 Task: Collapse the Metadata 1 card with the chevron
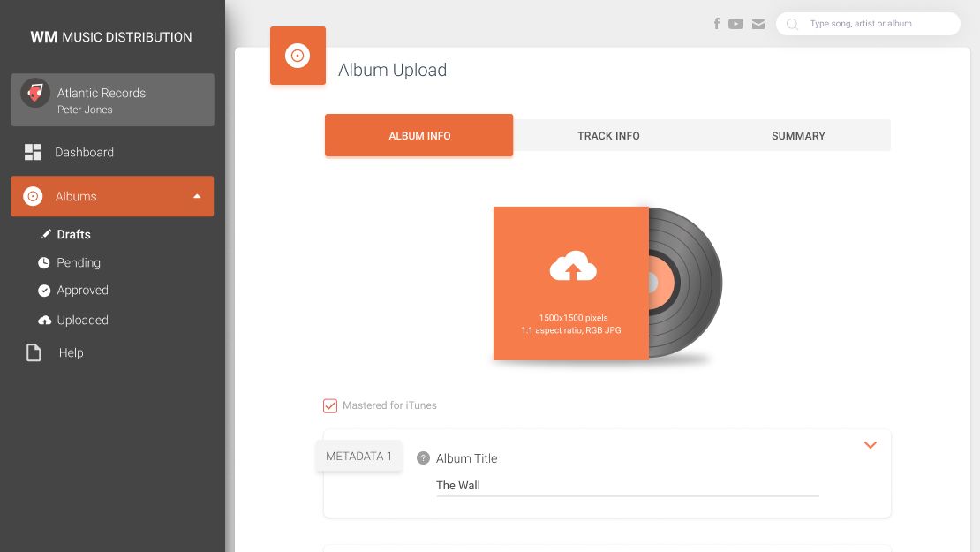871,445
